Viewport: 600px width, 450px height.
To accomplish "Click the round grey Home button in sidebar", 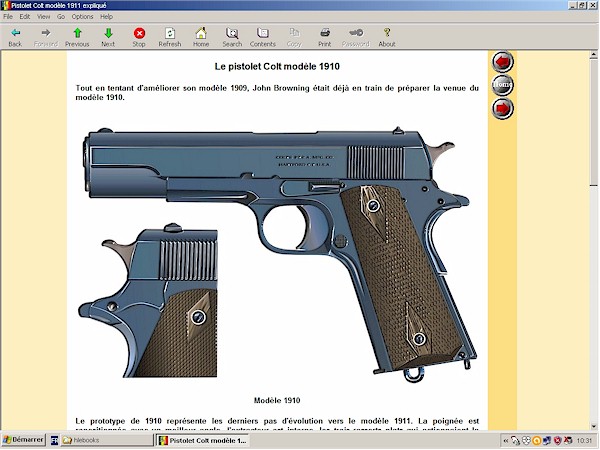I will pyautogui.click(x=502, y=85).
